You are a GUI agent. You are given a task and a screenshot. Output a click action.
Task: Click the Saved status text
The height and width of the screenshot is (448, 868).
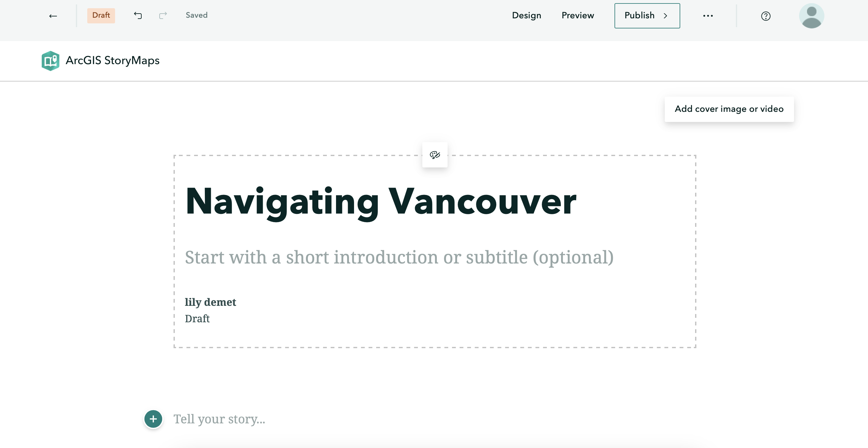[196, 15]
